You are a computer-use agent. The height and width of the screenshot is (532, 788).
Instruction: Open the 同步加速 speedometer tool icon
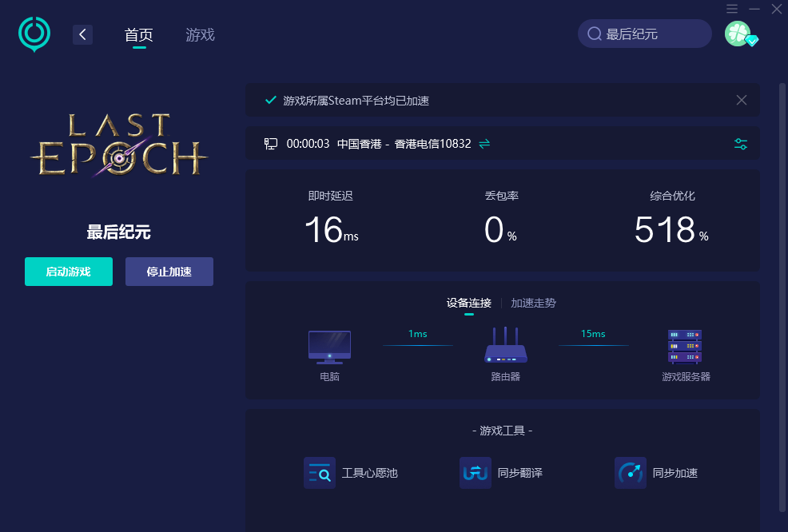630,473
